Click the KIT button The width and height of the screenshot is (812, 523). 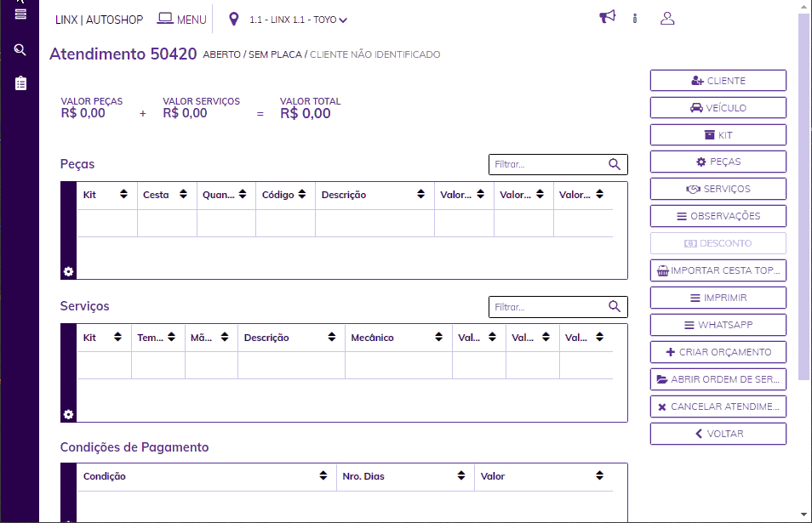click(x=718, y=135)
